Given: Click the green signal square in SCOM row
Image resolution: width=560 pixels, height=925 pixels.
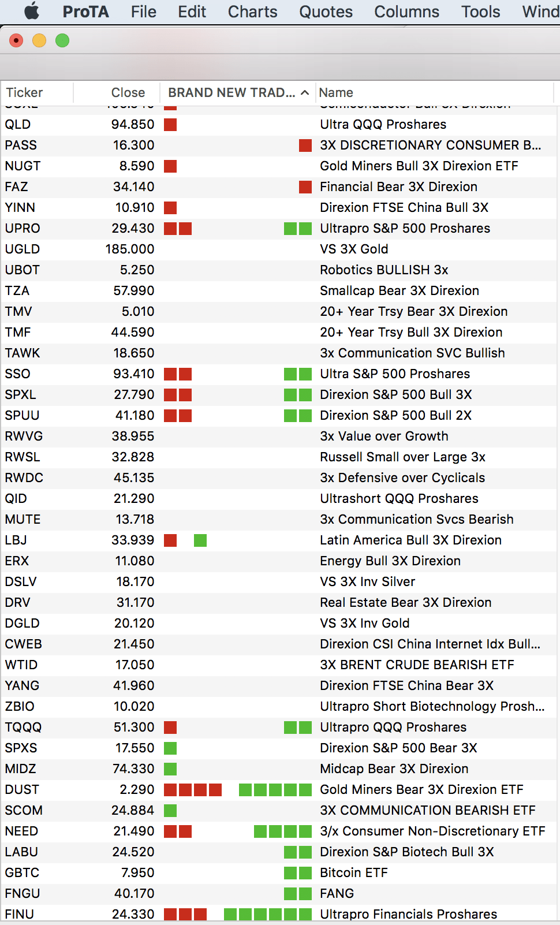Looking at the screenshot, I should click(x=170, y=811).
